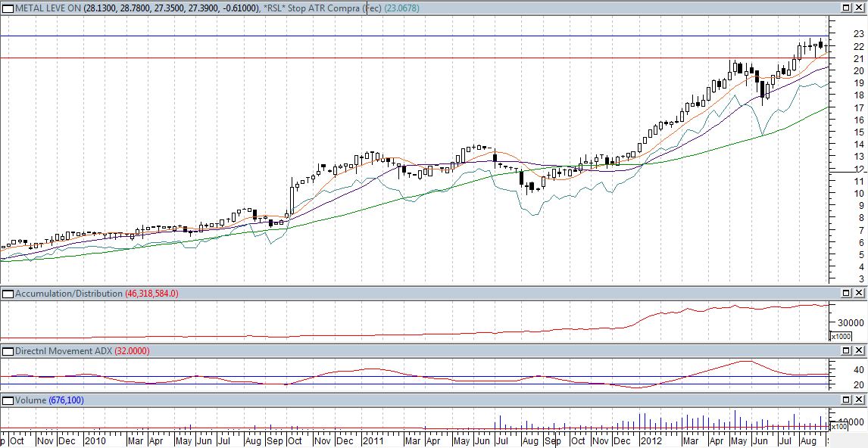The image size is (868, 448).
Task: Click the x100 scale box in Volume
Action: (838, 426)
